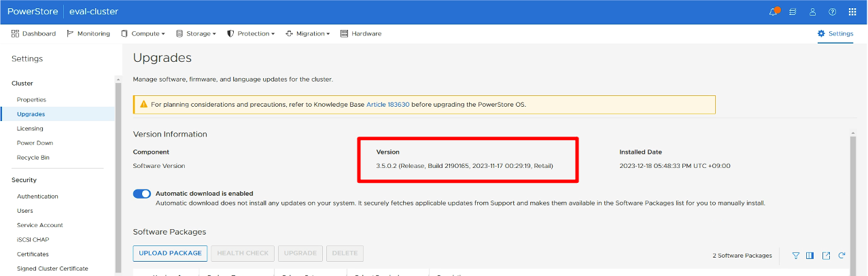Click the PowerStore logo text
This screenshot has height=276, width=868.
pos(32,12)
